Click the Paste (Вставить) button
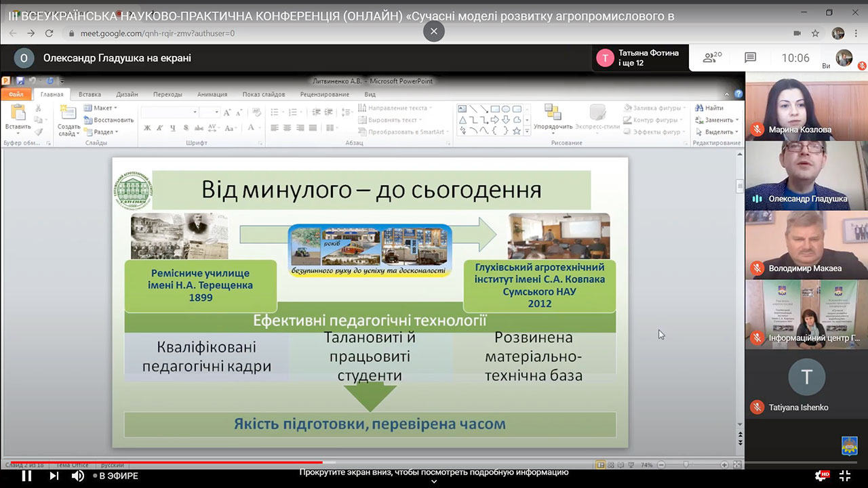868x488 pixels. click(x=18, y=118)
